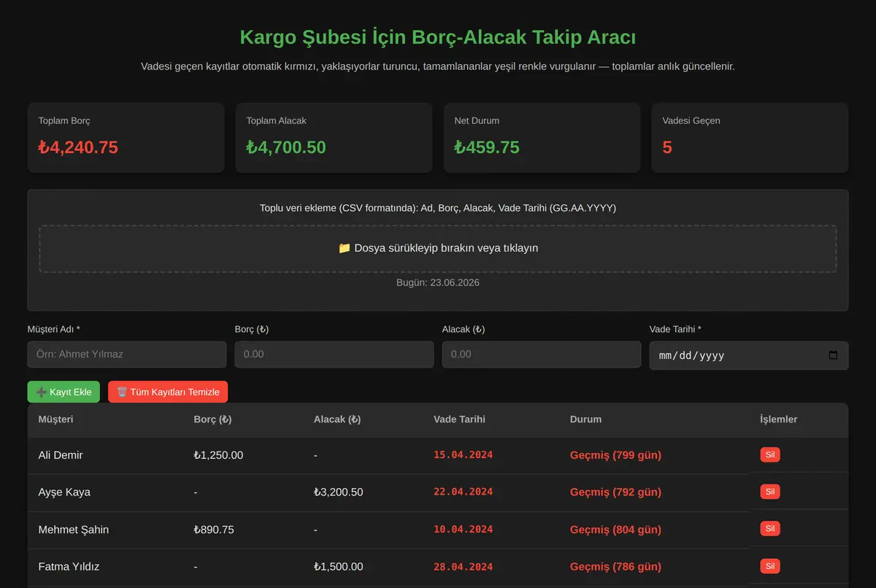Select the Vade Tarihi date field

point(749,356)
